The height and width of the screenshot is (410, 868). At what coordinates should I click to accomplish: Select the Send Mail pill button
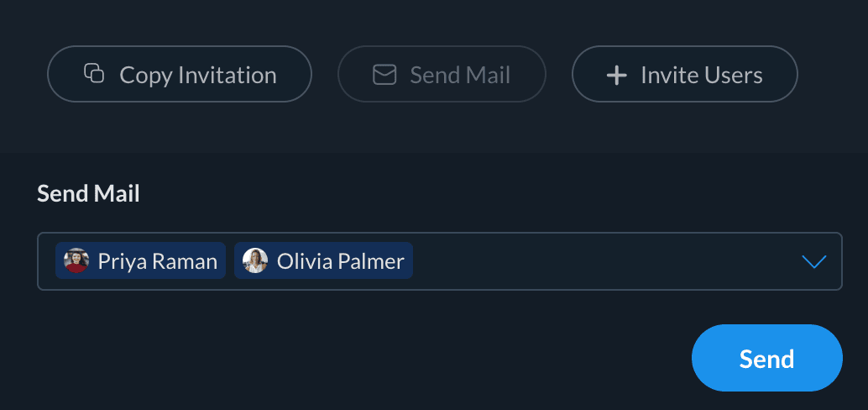click(x=442, y=75)
